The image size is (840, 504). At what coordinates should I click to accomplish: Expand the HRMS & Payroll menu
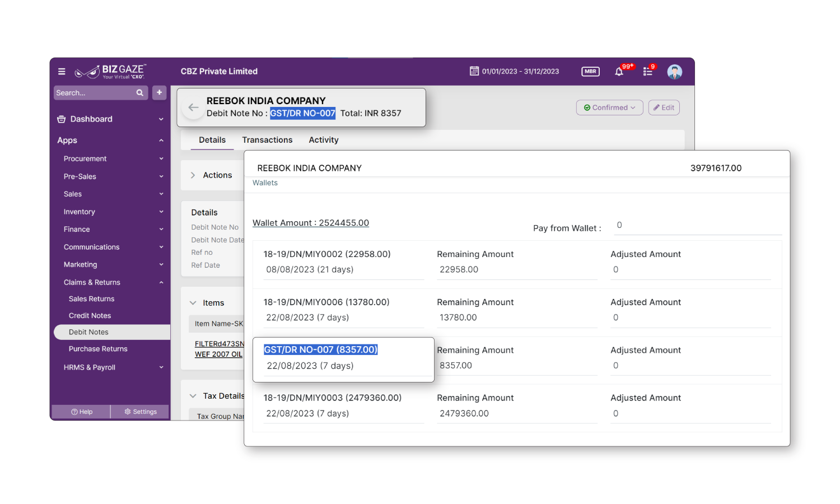tap(161, 367)
